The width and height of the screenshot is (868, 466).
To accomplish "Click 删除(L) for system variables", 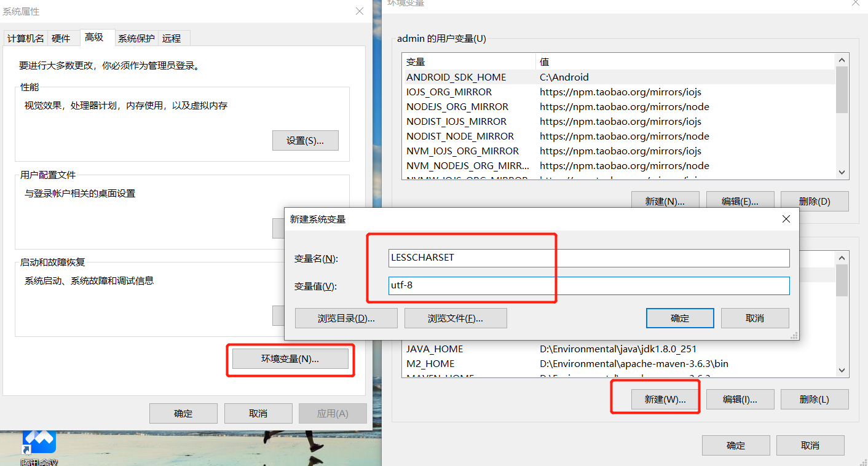I will (x=815, y=399).
